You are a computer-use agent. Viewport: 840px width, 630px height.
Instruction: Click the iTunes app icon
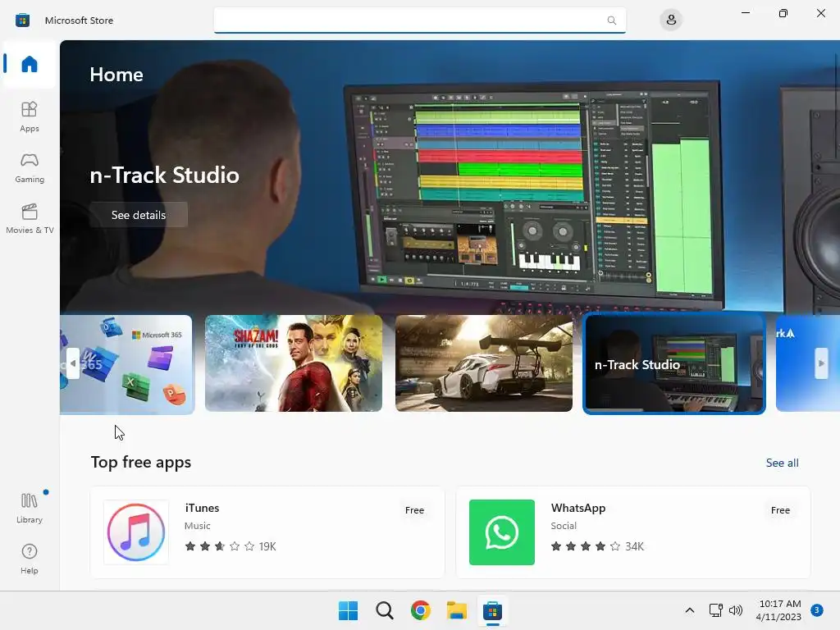tap(136, 532)
